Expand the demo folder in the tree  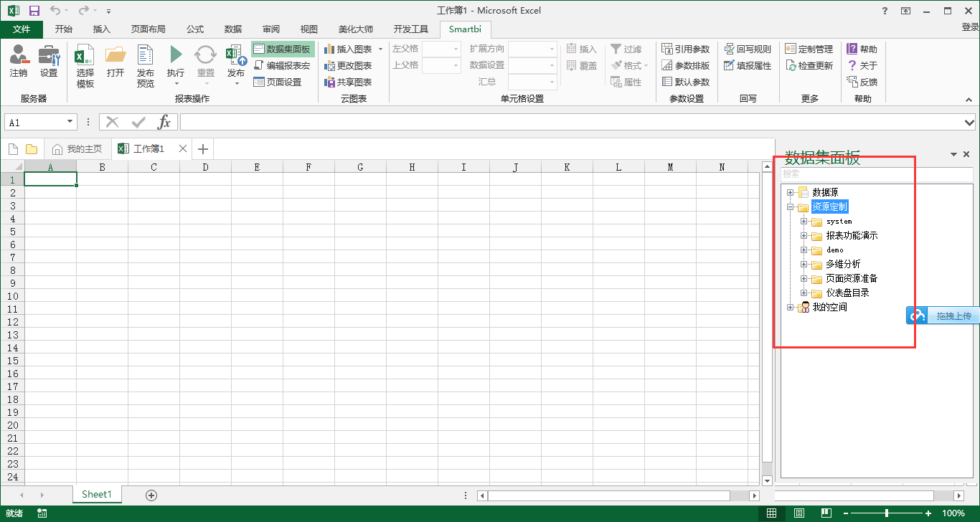point(804,250)
